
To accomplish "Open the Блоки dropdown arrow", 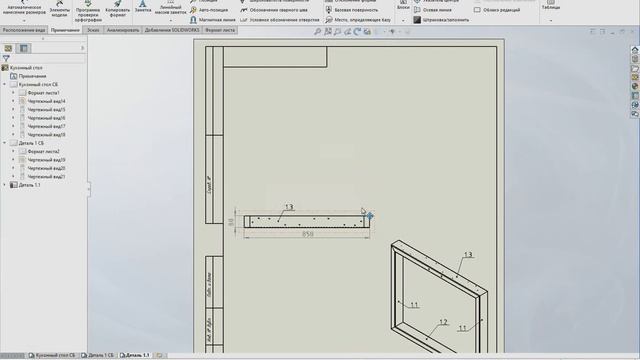I will pos(403,20).
